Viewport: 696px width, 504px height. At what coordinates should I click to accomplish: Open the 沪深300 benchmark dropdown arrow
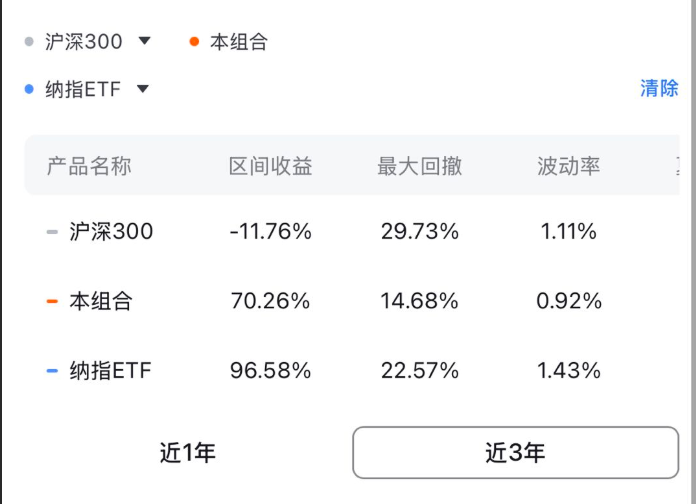(x=144, y=41)
